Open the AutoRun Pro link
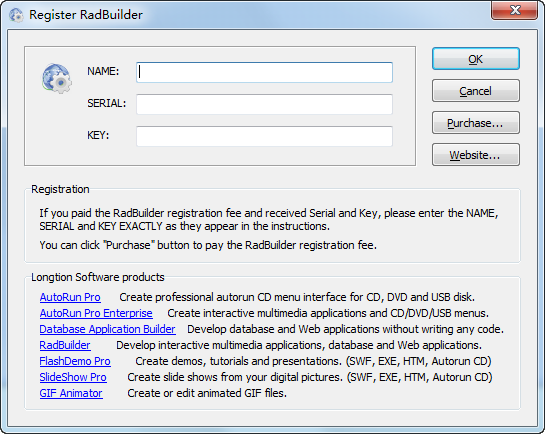Screen dimensions: 545x434 click(70, 297)
